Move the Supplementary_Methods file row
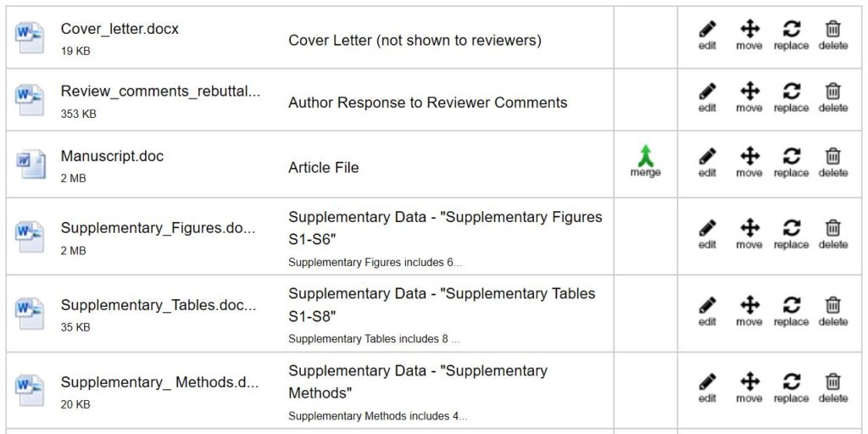Image resolution: width=868 pixels, height=434 pixels. point(749,388)
